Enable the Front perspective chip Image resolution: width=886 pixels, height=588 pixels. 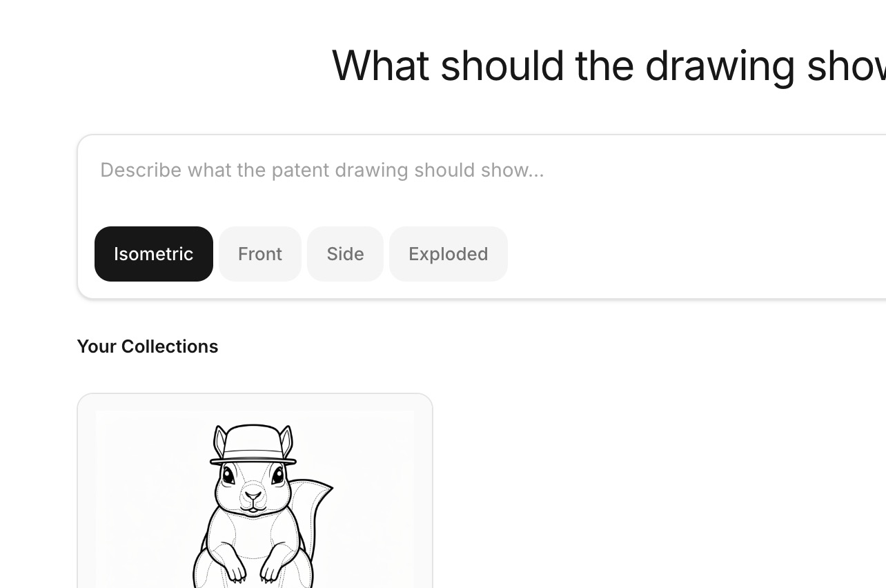[x=259, y=254]
